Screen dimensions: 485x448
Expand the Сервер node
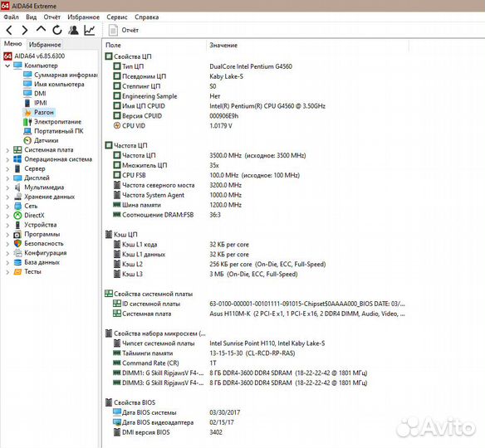pos(7,169)
